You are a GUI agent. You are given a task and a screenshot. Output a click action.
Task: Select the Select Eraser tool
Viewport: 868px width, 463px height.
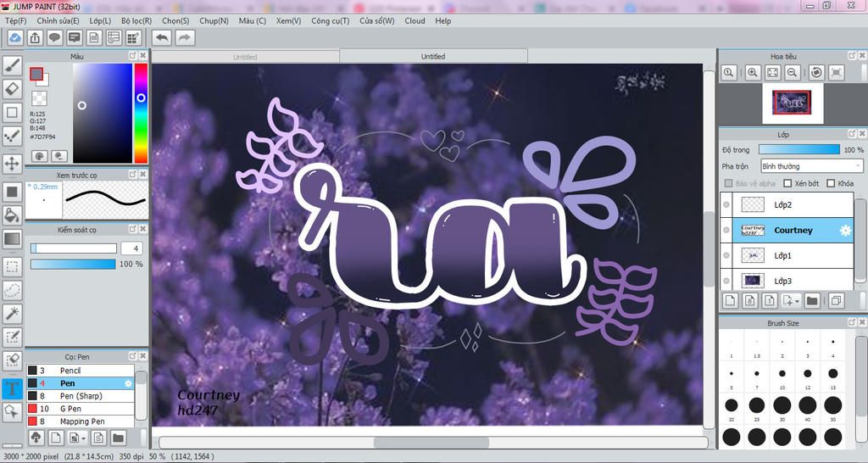pyautogui.click(x=12, y=360)
